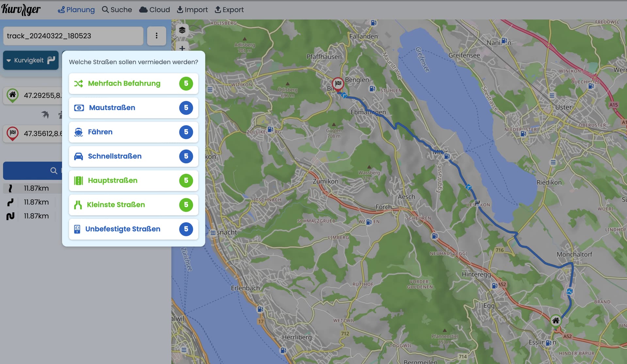Click the Hauptstraßen avoidance button
The width and height of the screenshot is (627, 364).
(x=134, y=180)
